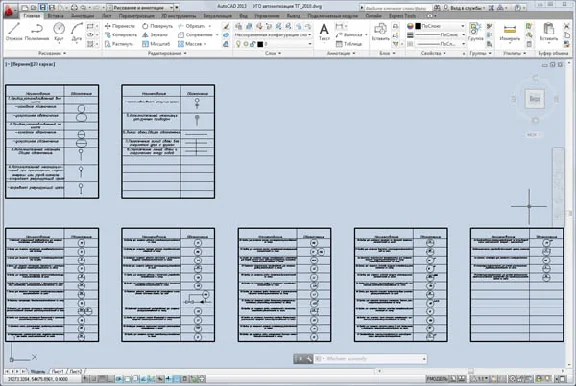Select the Отрезок line tool
This screenshot has height=386, width=576.
14,31
